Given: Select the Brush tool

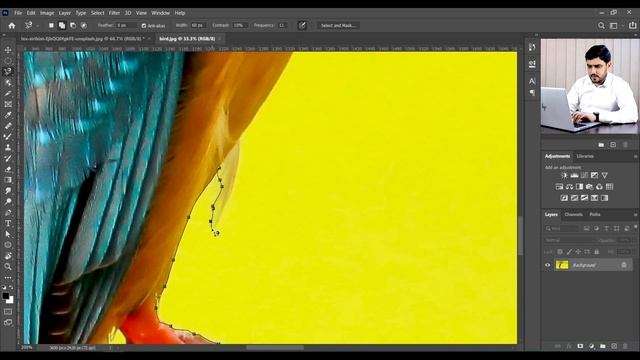Looking at the screenshot, I should click(x=8, y=137).
